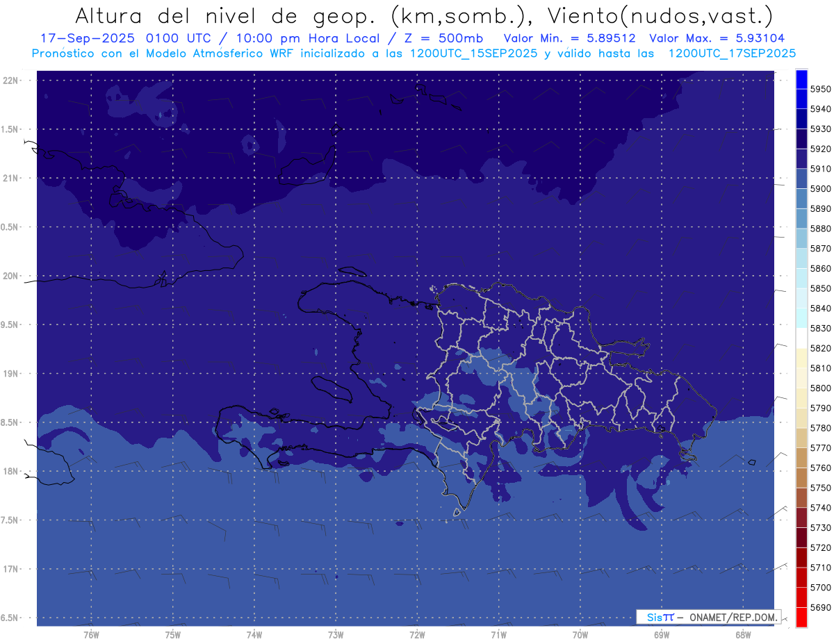Click the bright red swatch below 5690
The width and height of the screenshot is (834, 644).
801,617
